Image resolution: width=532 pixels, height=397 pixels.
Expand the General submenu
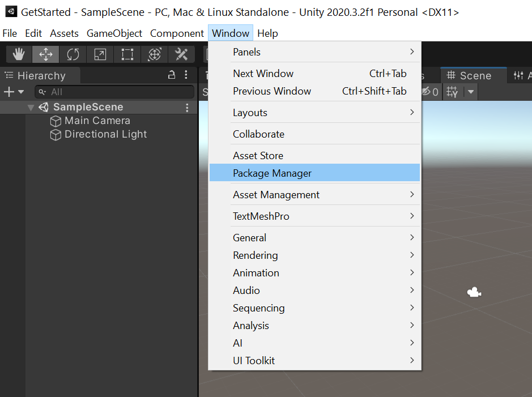[x=314, y=238]
